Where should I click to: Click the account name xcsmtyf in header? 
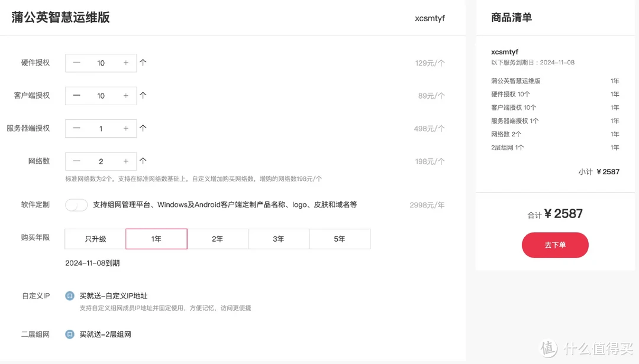[430, 18]
